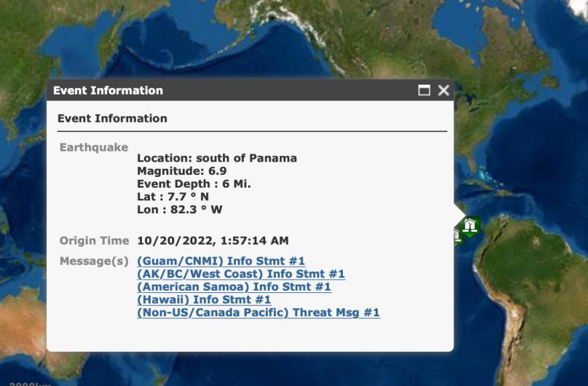Open the Guam/CNMI Info Stmt #1 link
Image resolution: width=588 pixels, height=386 pixels.
(x=221, y=261)
